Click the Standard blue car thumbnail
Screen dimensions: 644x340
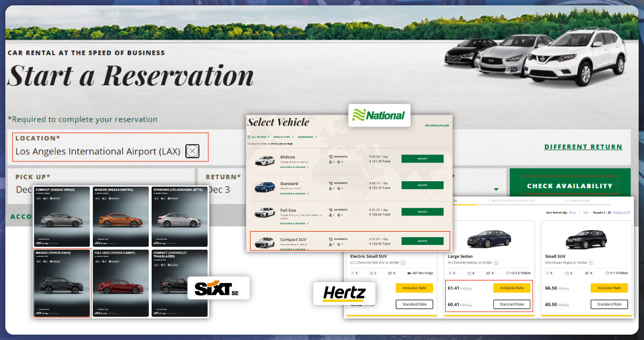tap(265, 187)
